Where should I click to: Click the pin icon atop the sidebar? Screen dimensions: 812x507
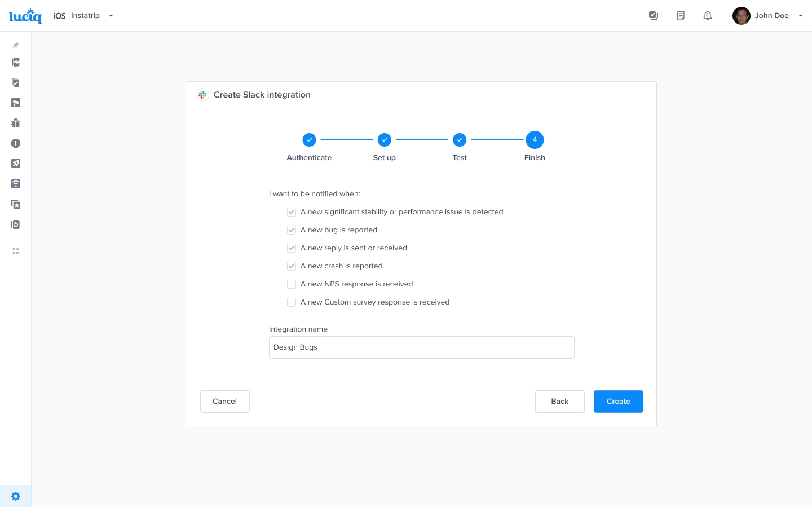coord(16,45)
